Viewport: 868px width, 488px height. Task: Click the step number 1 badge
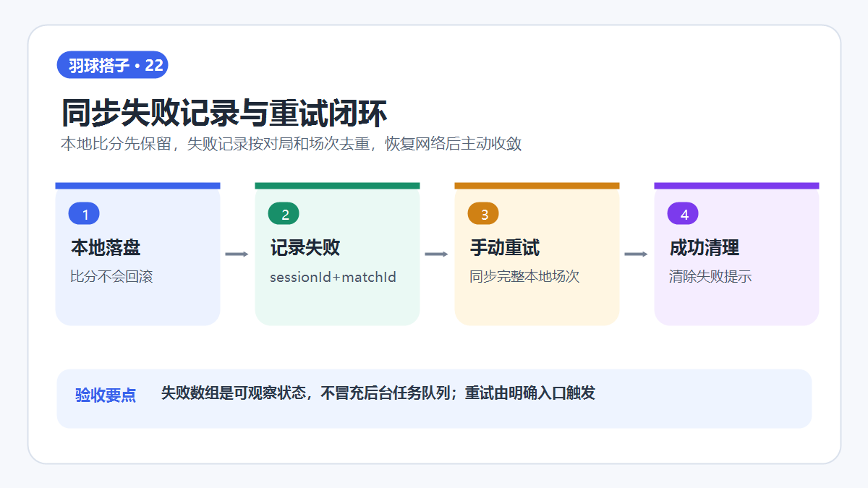(84, 214)
